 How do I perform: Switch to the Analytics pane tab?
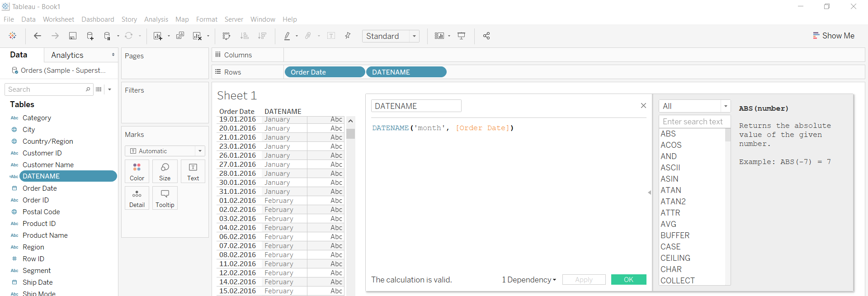coord(67,55)
